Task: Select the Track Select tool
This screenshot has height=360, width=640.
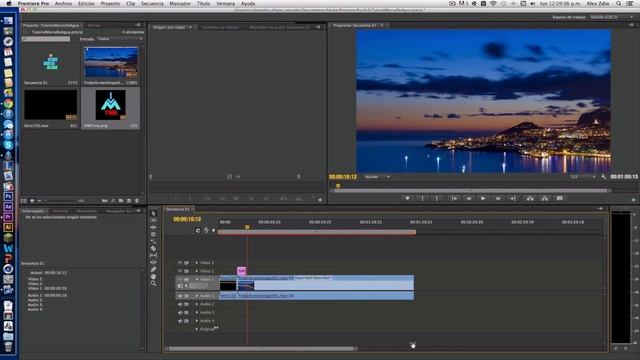Action: (153, 220)
